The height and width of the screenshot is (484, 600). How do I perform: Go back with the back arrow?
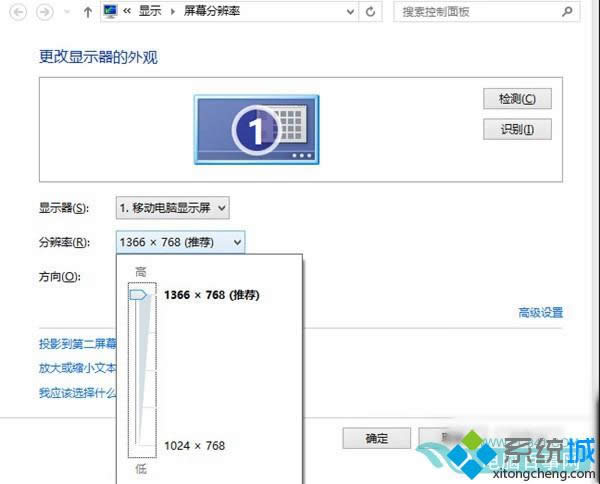tap(18, 12)
